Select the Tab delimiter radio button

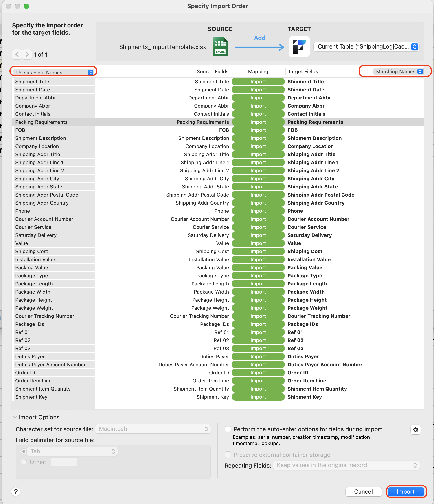(x=24, y=451)
